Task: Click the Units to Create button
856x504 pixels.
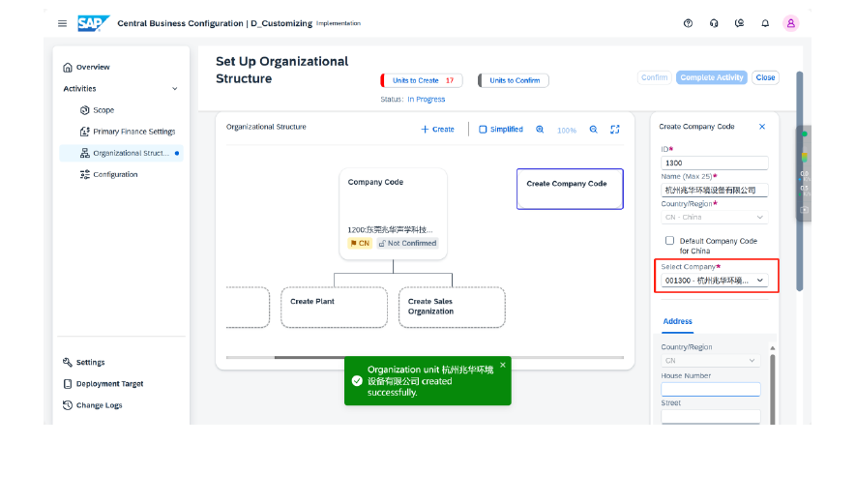Action: (422, 81)
